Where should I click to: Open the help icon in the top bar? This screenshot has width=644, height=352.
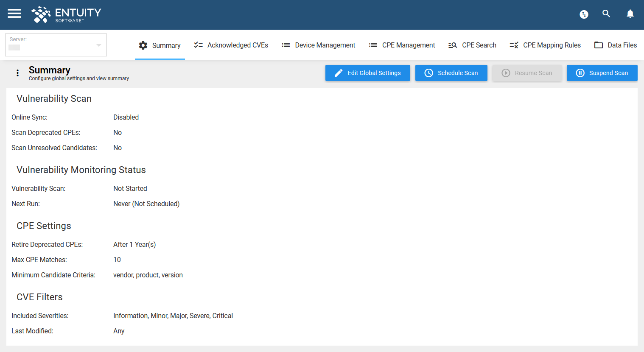click(x=584, y=14)
